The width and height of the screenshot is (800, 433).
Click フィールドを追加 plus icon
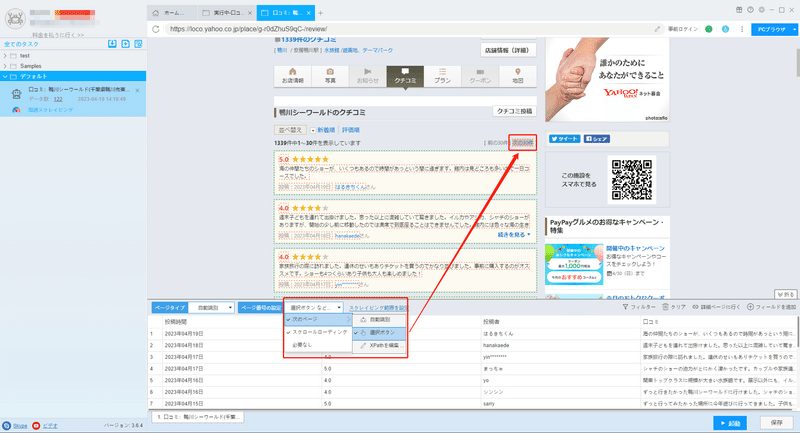[x=750, y=307]
